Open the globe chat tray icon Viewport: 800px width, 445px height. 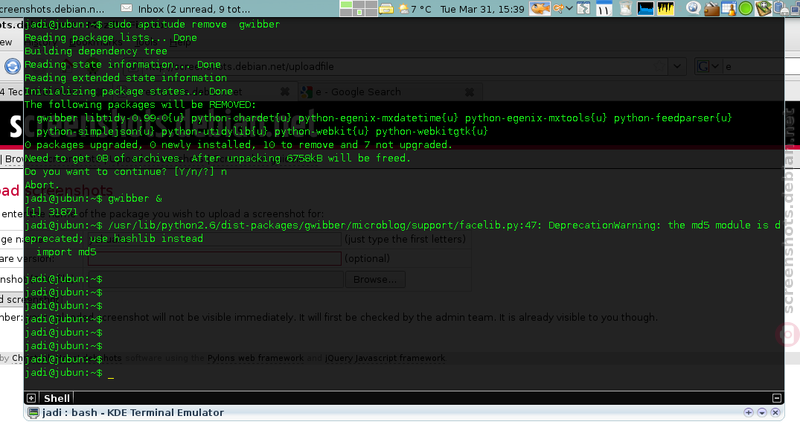(693, 8)
